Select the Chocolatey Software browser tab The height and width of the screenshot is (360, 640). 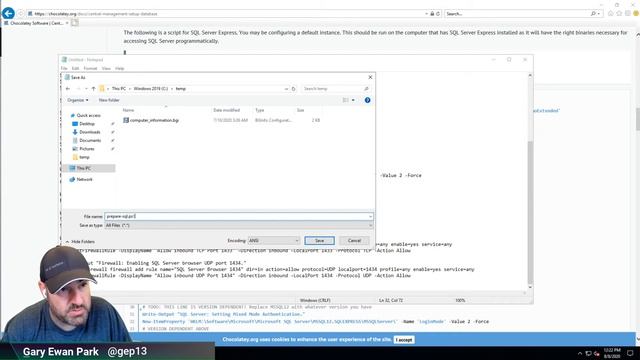pyautogui.click(x=36, y=23)
